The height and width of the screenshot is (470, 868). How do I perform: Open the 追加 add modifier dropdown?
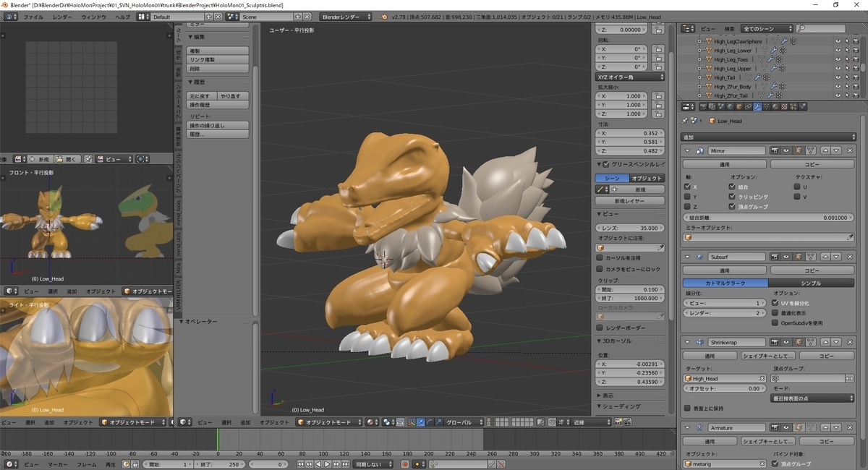coord(768,137)
